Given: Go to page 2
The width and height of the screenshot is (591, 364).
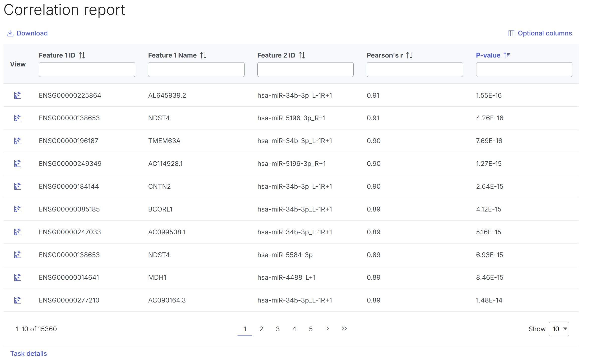Looking at the screenshot, I should [261, 329].
